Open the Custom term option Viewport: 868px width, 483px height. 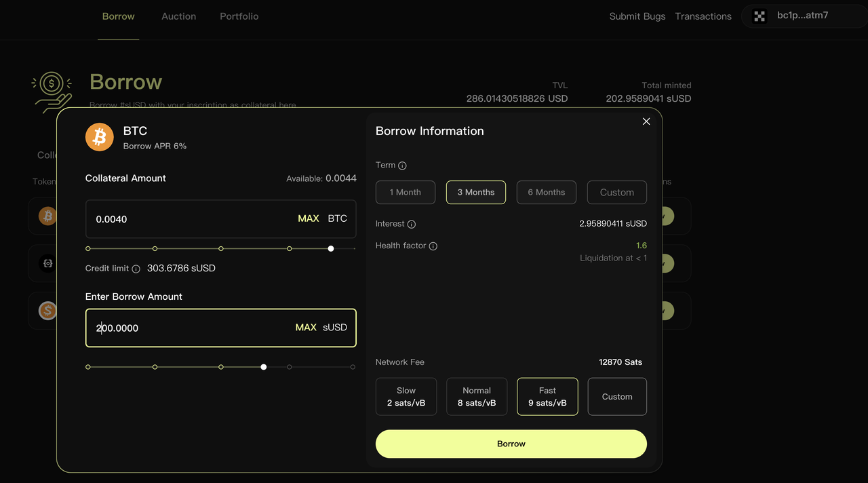click(616, 193)
